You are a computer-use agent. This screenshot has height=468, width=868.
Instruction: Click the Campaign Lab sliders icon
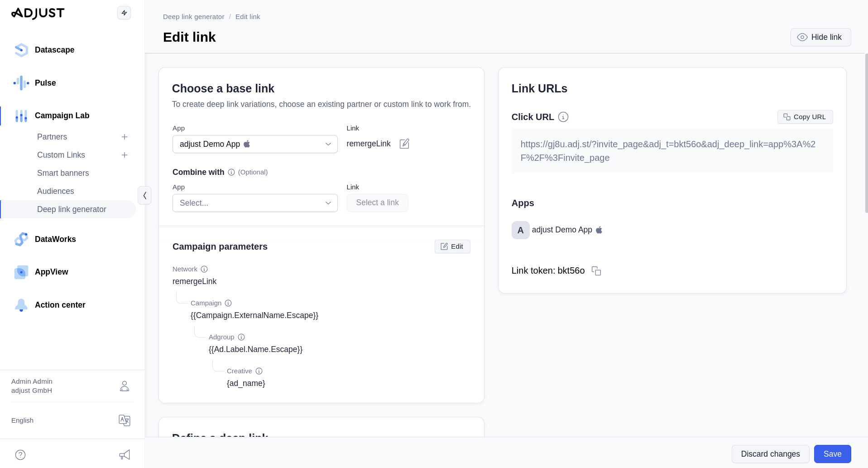click(x=21, y=116)
